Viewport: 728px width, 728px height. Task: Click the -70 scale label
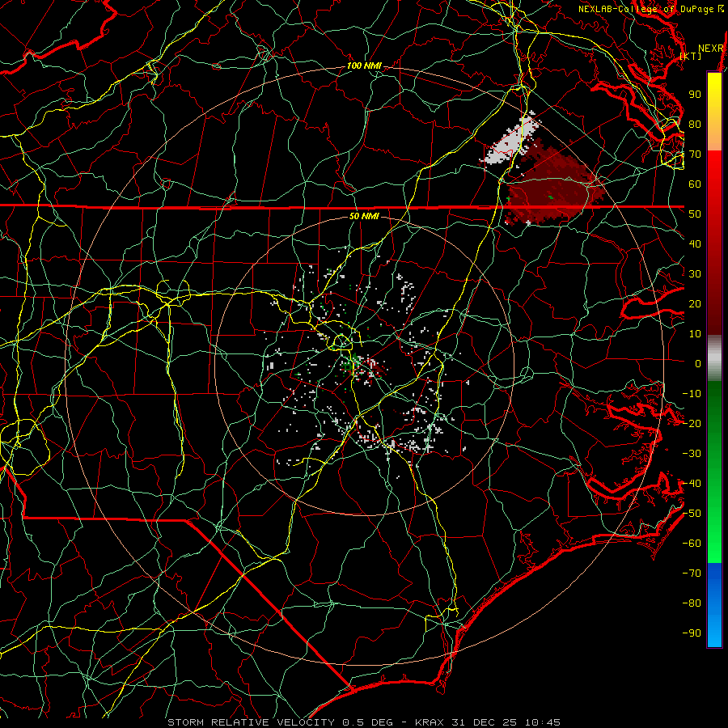click(x=692, y=574)
